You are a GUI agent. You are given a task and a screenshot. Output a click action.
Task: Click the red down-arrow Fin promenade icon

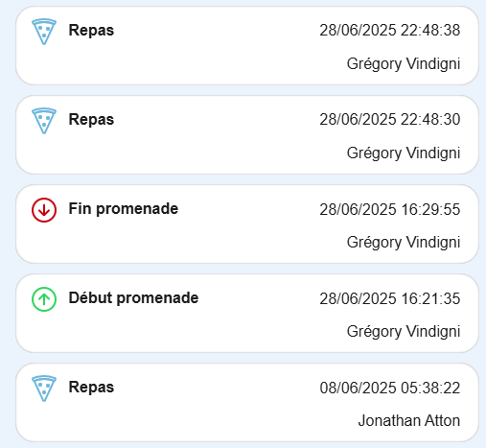click(x=44, y=210)
